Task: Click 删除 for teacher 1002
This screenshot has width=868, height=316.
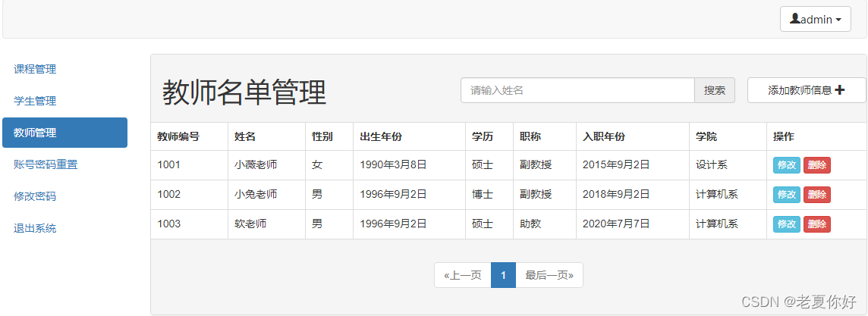Action: (817, 195)
